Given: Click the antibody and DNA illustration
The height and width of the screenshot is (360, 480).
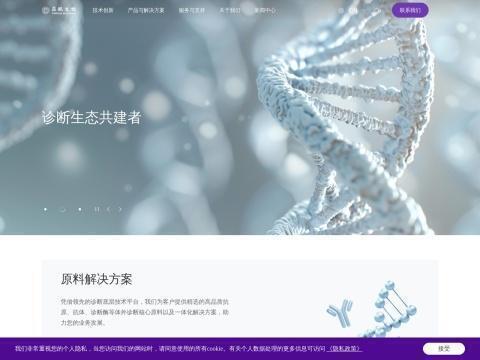Looking at the screenshot, I should (x=372, y=308).
